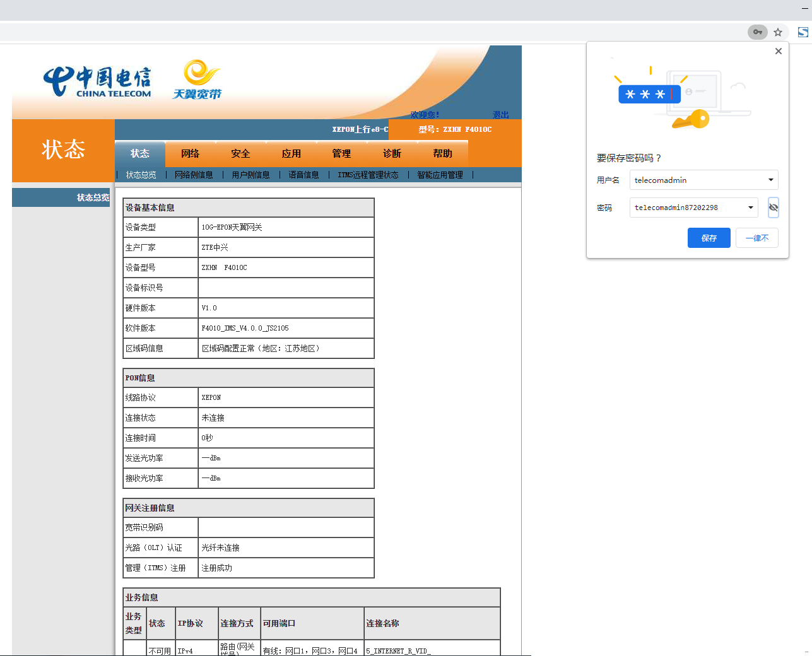Open the ITMS远程管理状态 submenu

368,175
